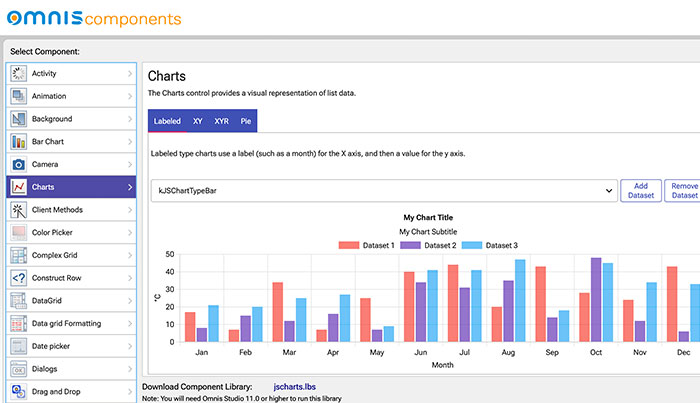Screen dimensions: 700x403
Task: Select the Date picker calendar icon
Action: (18, 346)
